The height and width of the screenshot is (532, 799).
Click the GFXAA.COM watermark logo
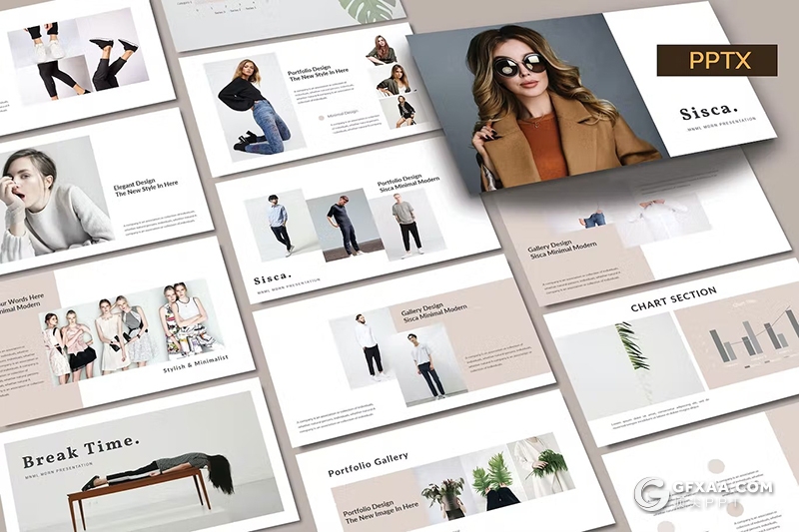tap(705, 492)
